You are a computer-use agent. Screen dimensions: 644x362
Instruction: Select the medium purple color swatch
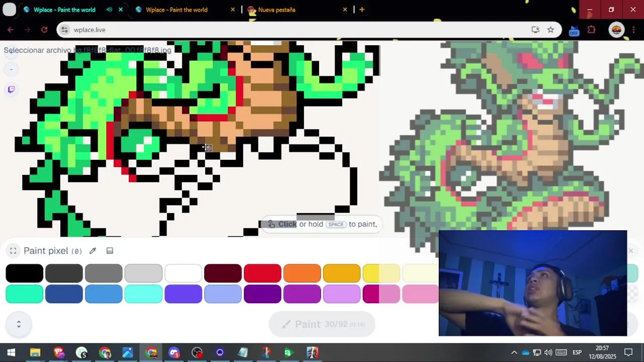coord(302,294)
